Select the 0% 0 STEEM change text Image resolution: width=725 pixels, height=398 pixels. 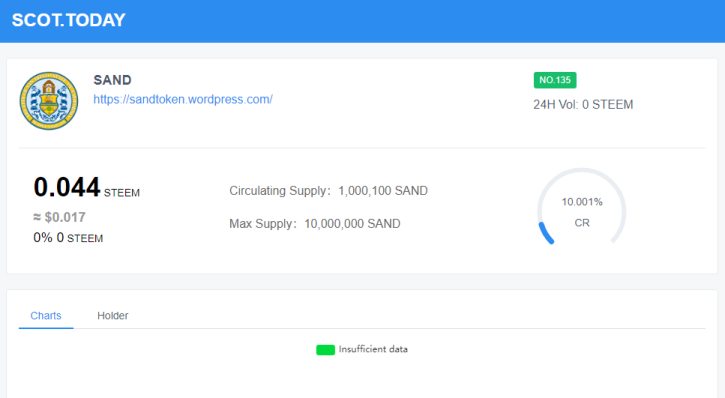click(x=68, y=238)
